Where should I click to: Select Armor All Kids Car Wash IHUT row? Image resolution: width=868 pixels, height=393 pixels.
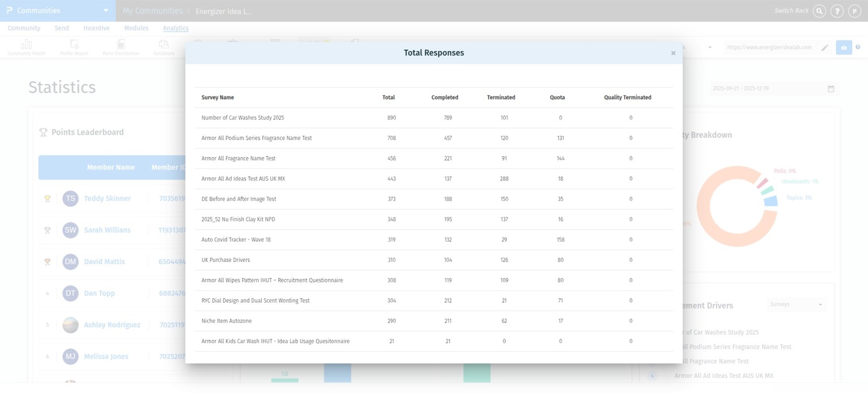click(434, 341)
